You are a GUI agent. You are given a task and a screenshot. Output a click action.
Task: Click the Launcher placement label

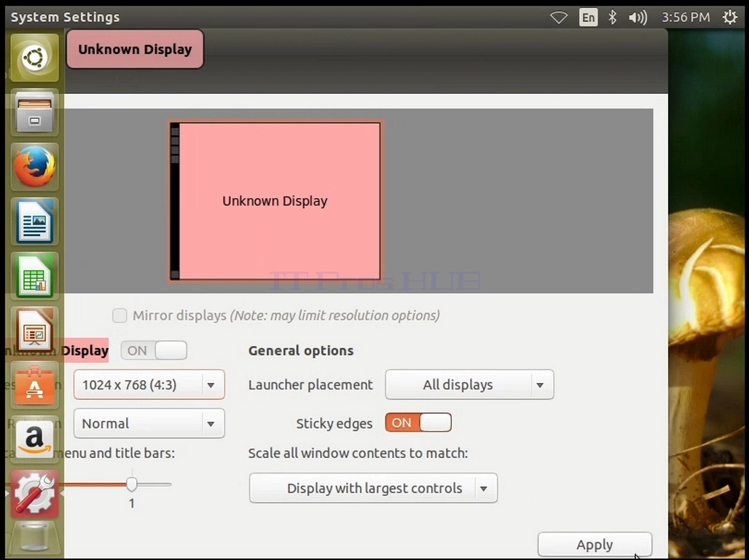pyautogui.click(x=310, y=384)
